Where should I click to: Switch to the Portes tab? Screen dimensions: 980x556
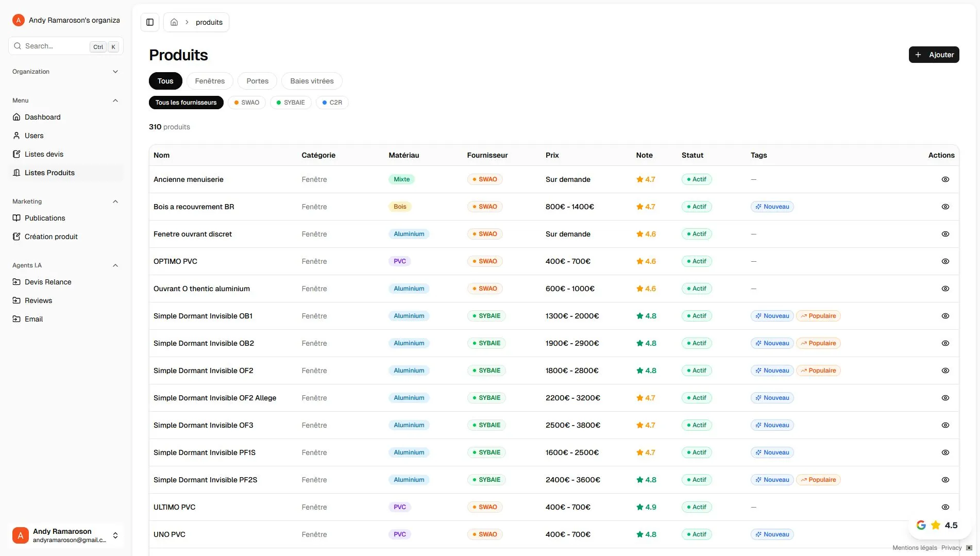(257, 81)
